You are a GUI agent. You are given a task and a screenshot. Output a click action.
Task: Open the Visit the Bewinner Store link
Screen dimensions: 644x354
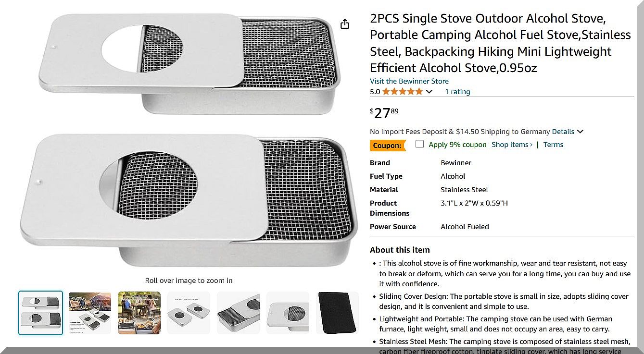409,81
